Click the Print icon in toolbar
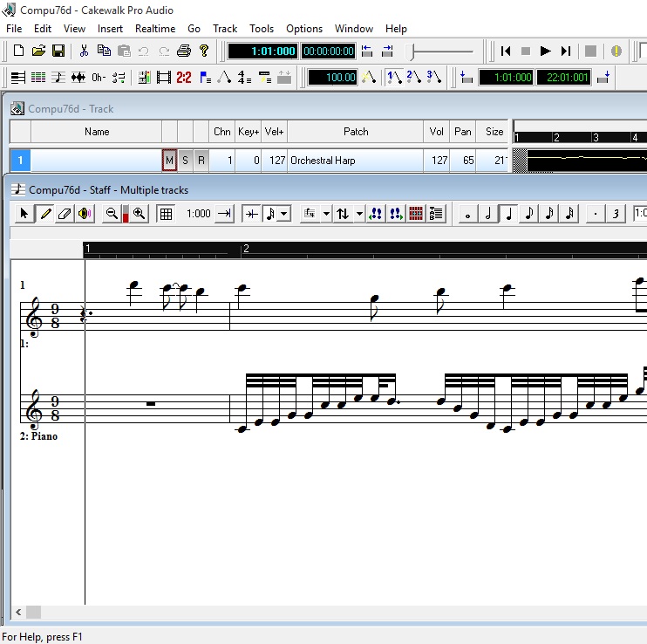This screenshot has width=647, height=644. (x=184, y=51)
